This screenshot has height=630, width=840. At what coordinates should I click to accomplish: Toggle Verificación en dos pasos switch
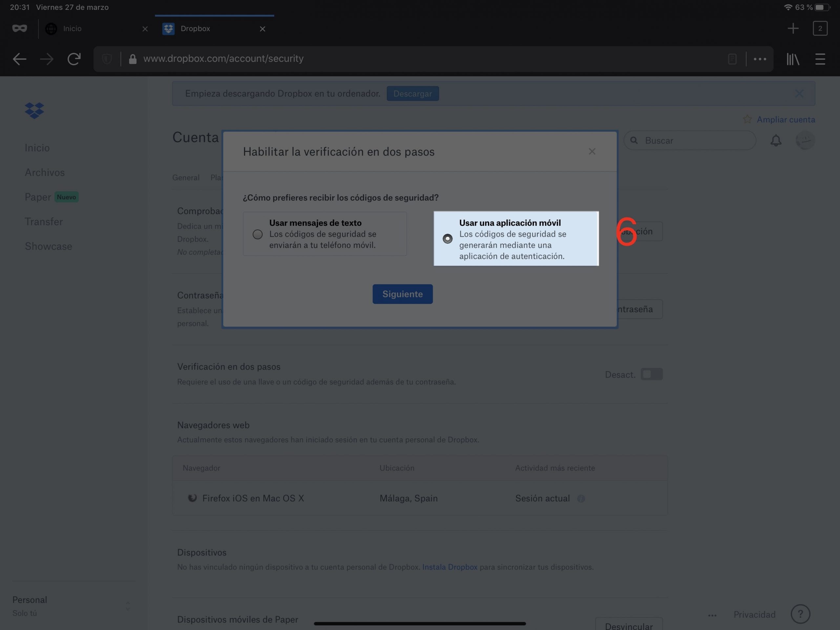(651, 374)
